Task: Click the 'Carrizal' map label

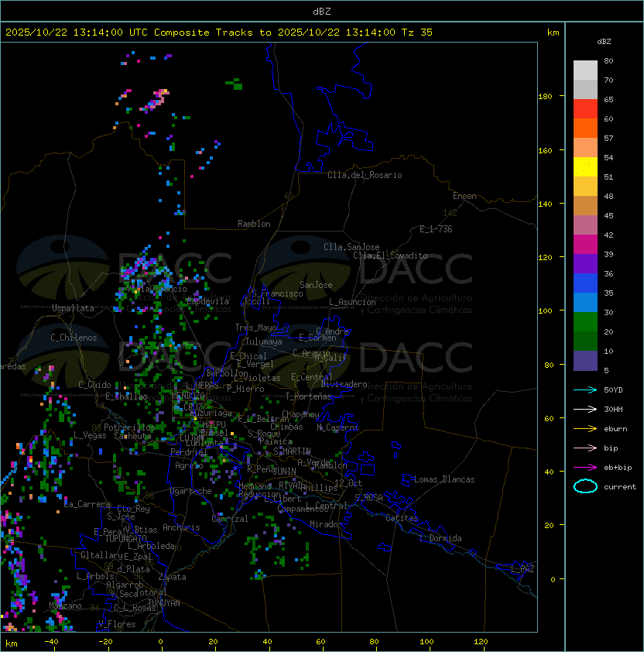Action: [x=229, y=519]
